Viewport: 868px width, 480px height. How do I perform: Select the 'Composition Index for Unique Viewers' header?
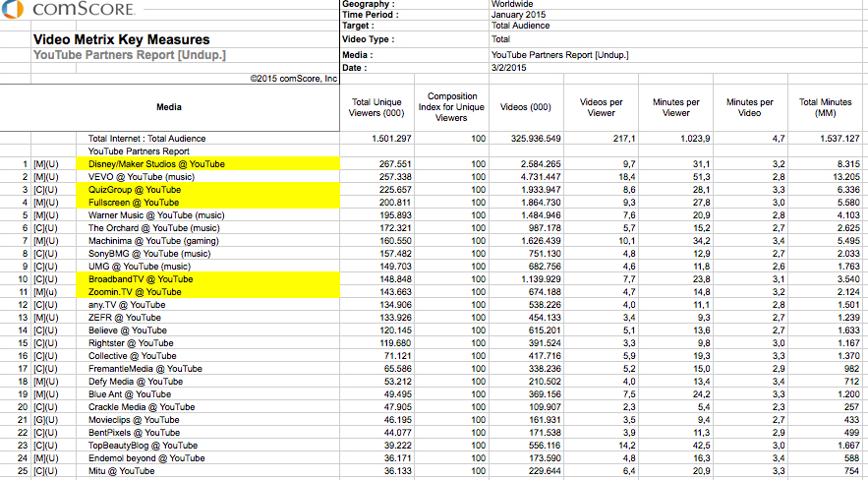tap(451, 107)
